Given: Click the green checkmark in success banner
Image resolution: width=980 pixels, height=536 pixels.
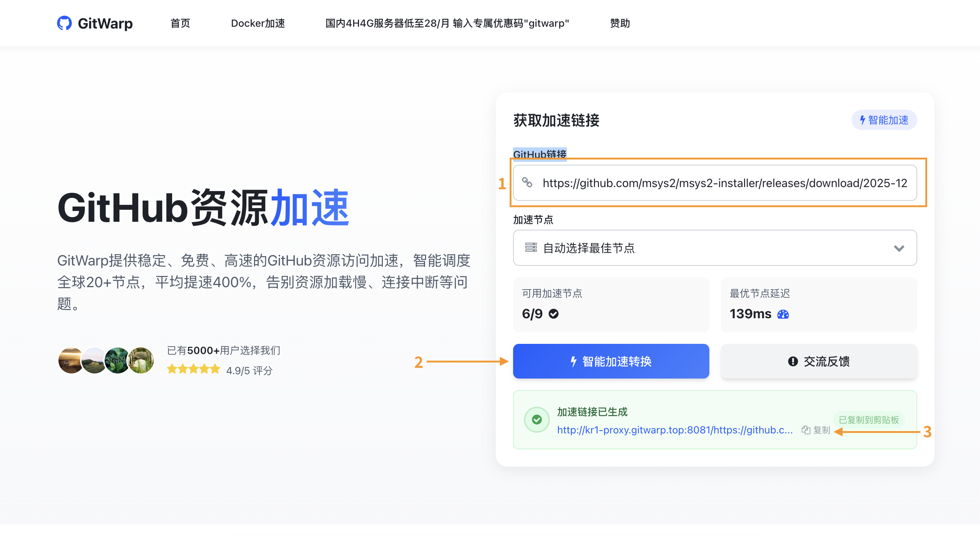Looking at the screenshot, I should [x=537, y=419].
